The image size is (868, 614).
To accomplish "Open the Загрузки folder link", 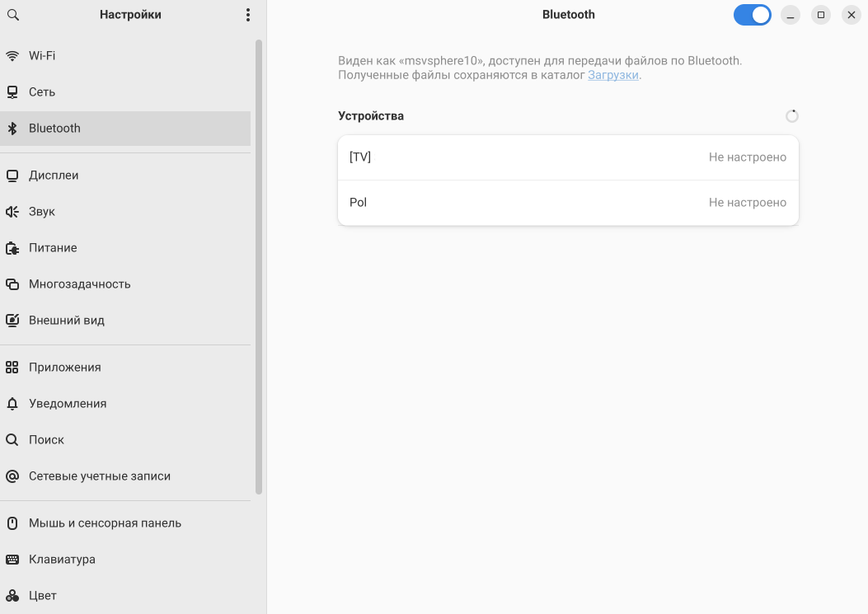I will pos(612,75).
